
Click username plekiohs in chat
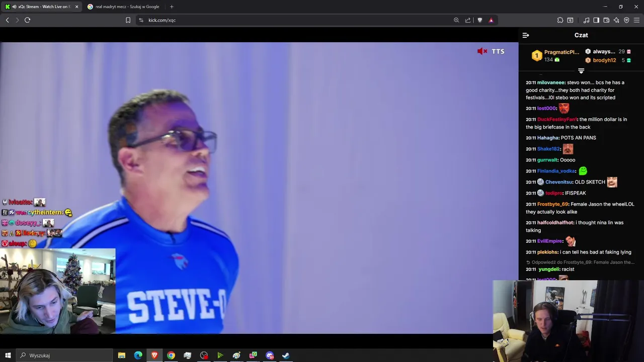547,252
